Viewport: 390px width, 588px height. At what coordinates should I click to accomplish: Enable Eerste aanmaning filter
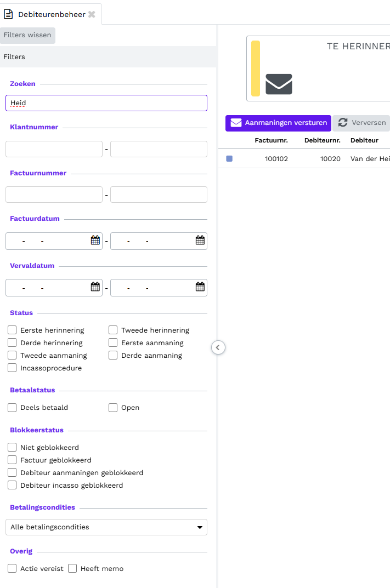(x=113, y=342)
